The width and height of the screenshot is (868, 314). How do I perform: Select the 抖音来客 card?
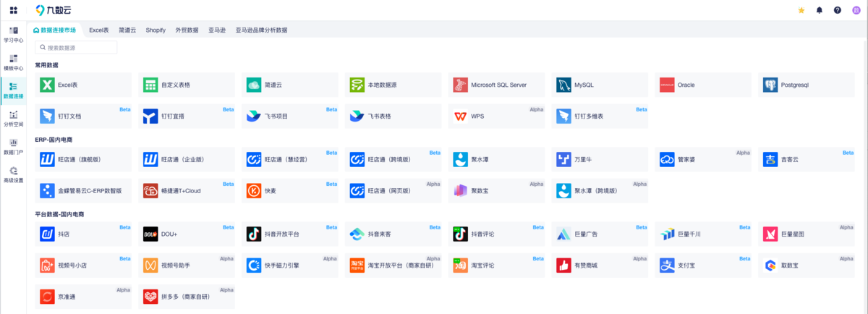(394, 234)
